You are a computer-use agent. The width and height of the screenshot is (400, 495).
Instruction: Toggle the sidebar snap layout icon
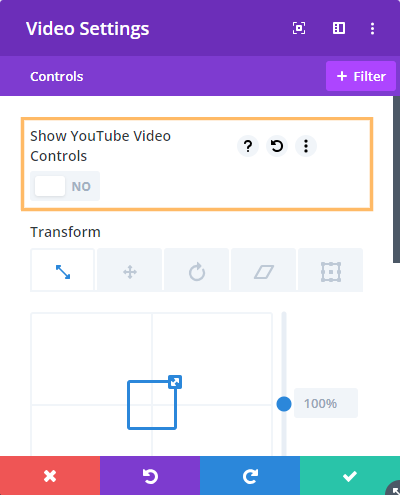click(339, 28)
